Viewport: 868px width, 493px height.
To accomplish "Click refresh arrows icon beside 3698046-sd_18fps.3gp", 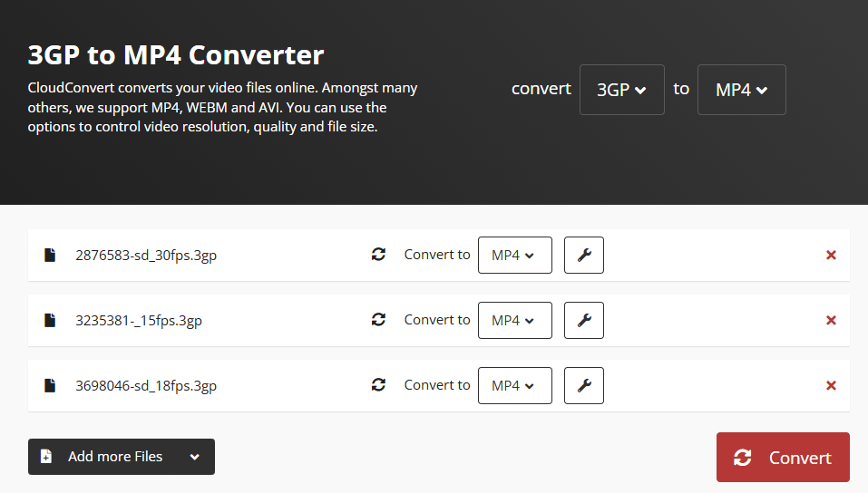I will click(379, 385).
